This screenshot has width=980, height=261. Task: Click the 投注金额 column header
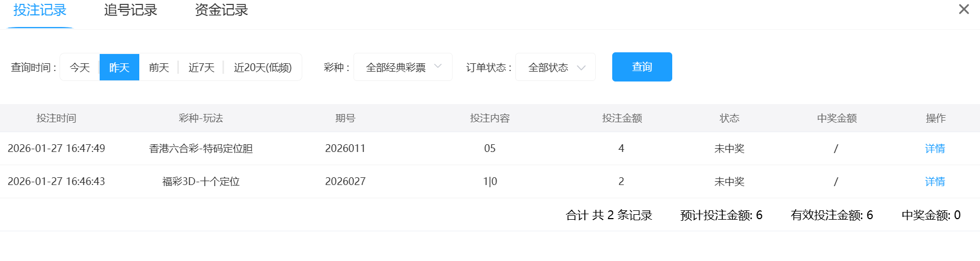tap(622, 118)
